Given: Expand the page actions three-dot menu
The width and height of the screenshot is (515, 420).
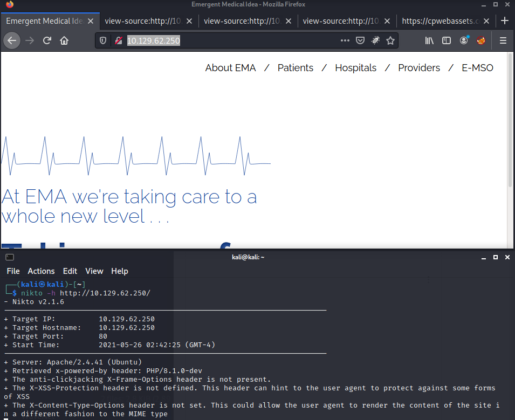Looking at the screenshot, I should tap(345, 40).
